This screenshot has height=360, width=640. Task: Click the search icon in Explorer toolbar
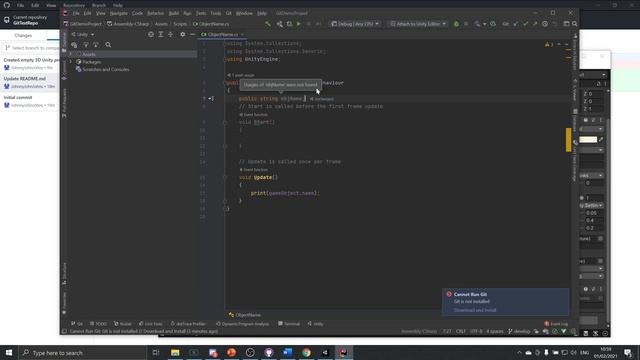tap(108, 45)
